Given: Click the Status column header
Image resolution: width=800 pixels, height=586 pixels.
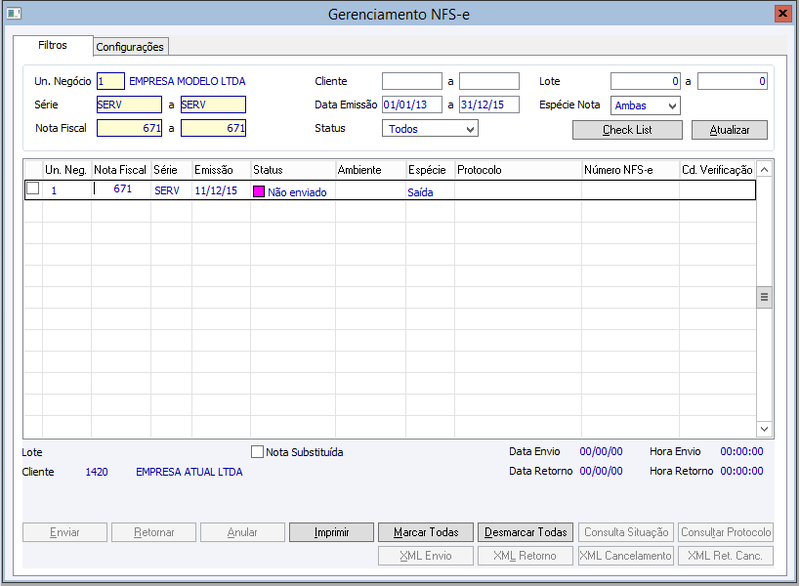Looking at the screenshot, I should pos(293,170).
